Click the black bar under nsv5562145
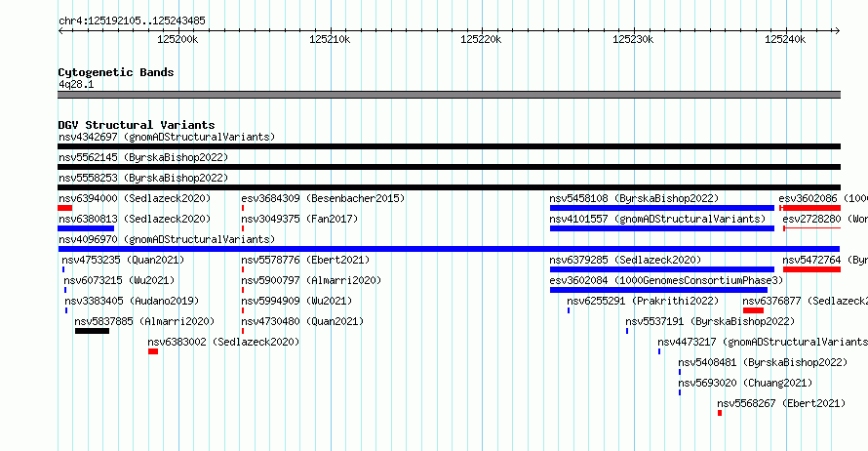This screenshot has width=868, height=451. pyautogui.click(x=449, y=167)
